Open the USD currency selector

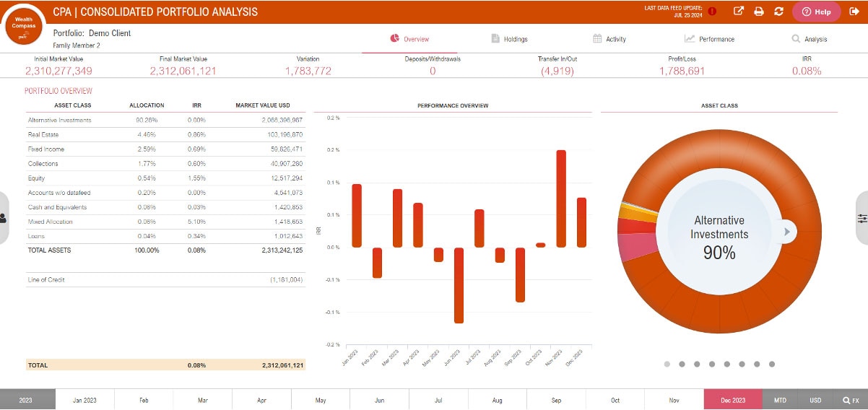815,400
